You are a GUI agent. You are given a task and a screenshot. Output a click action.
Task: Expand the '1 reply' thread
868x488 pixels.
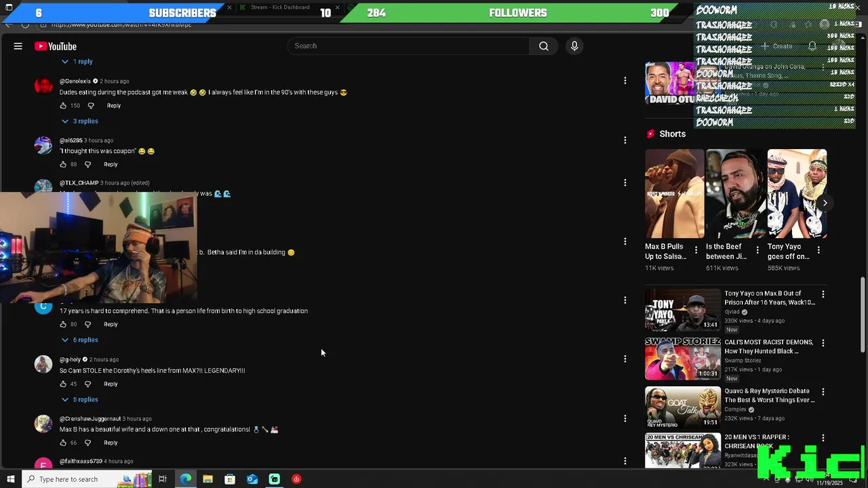(77, 62)
